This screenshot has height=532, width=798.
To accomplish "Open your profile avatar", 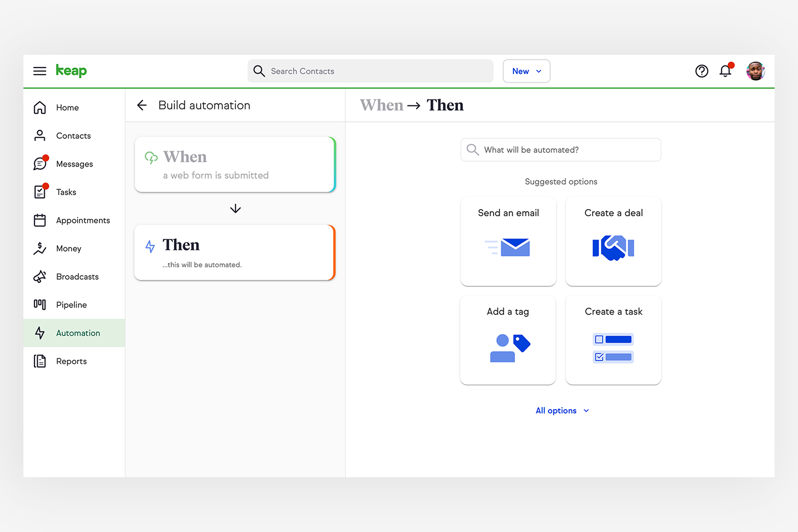I will [x=755, y=71].
